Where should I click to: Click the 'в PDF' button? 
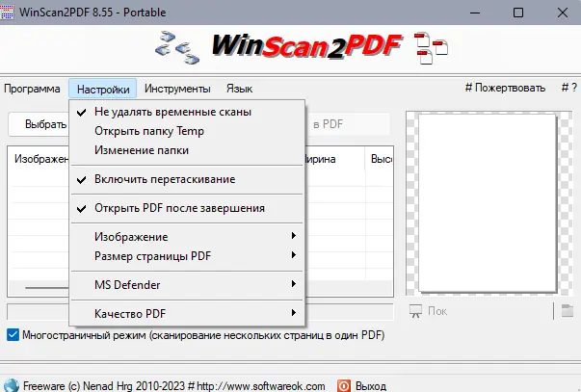[348, 124]
